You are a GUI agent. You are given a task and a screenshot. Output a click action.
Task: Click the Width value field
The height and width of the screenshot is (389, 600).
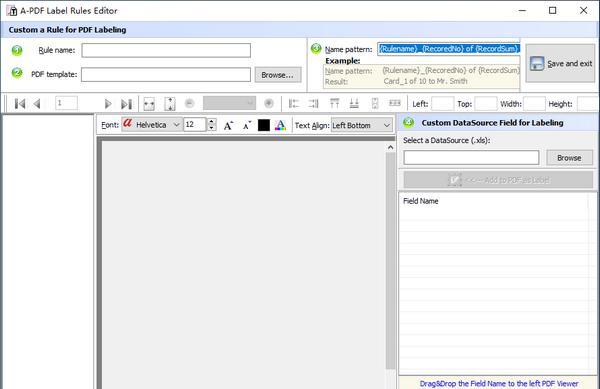tap(534, 104)
